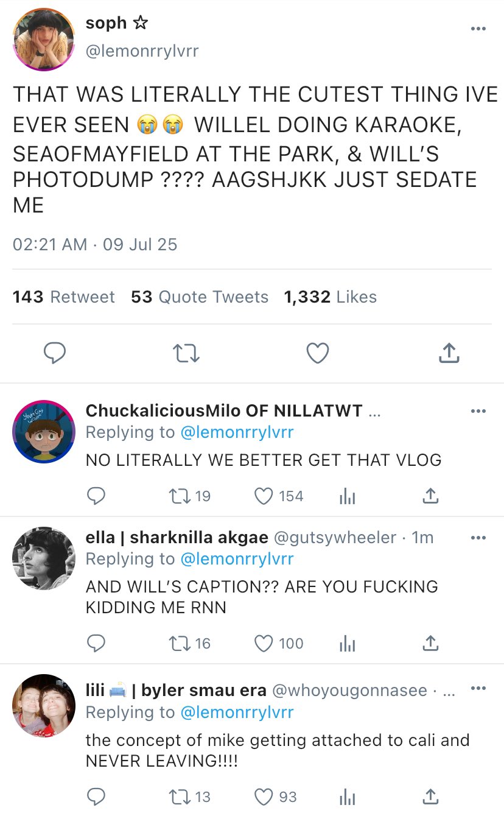Open more options on soph's tweet

pos(478,29)
